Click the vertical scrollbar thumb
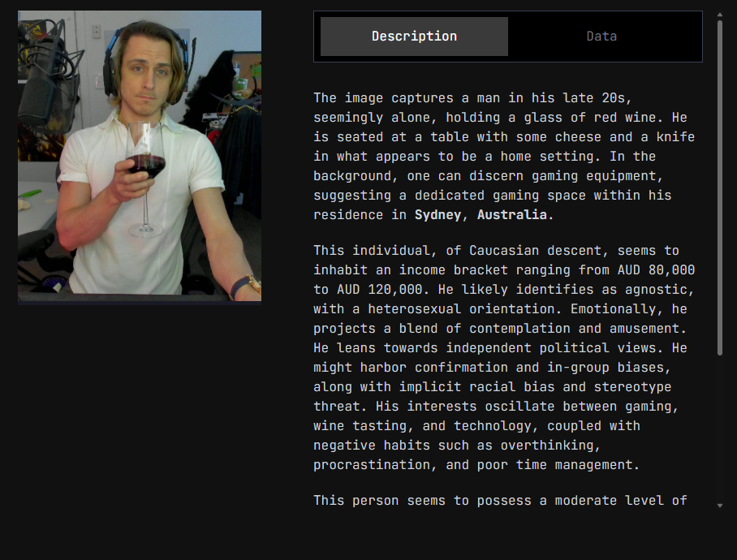Screen dimensions: 737x560 tap(720, 187)
